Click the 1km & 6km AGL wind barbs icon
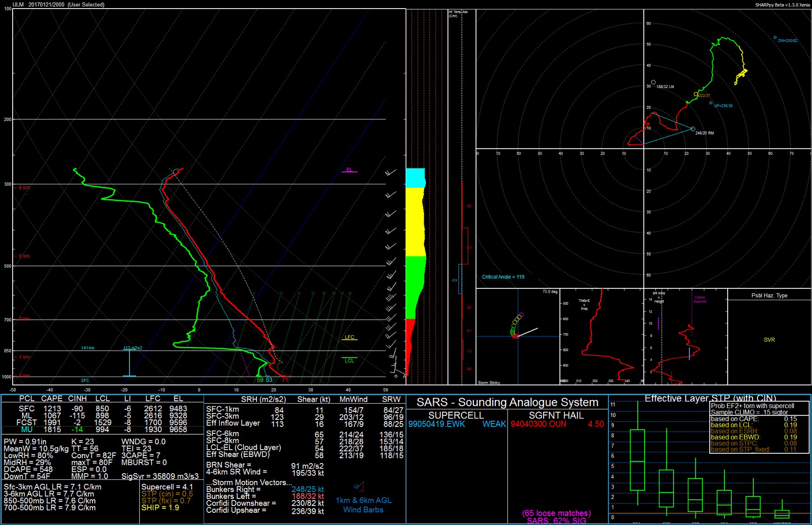This screenshot has height=525, width=812. pyautogui.click(x=359, y=487)
